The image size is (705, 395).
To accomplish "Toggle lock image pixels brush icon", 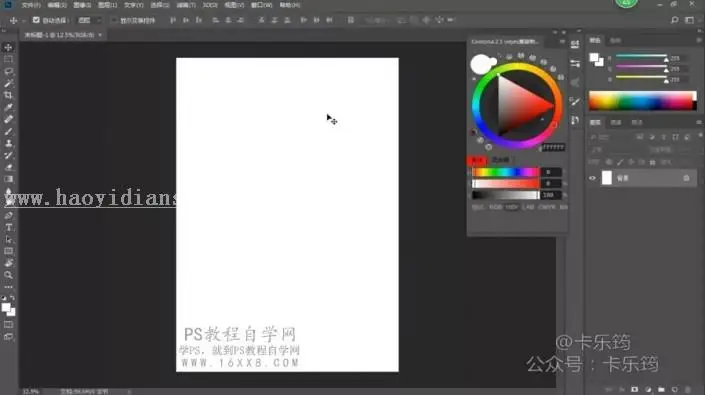I will click(620, 162).
